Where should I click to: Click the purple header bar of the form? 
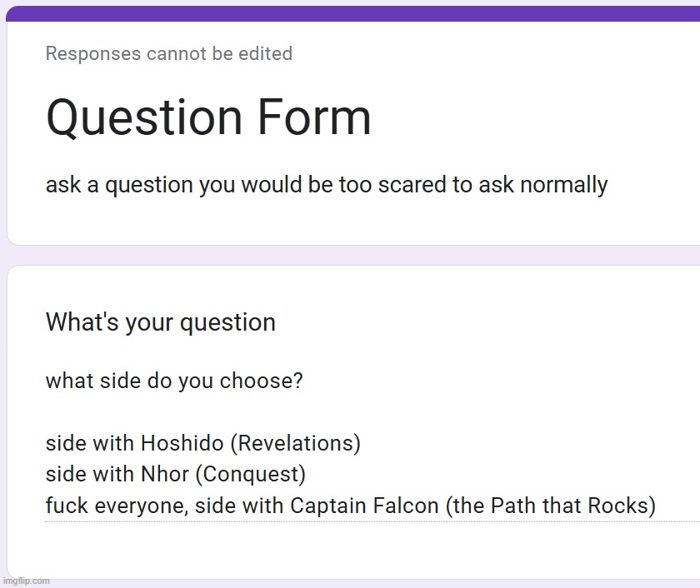(352, 14)
